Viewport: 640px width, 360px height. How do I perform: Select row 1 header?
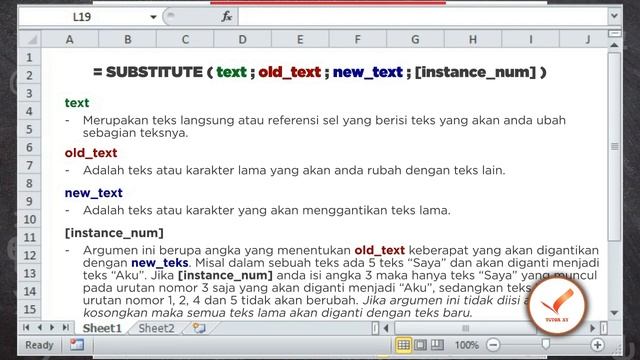(x=29, y=57)
